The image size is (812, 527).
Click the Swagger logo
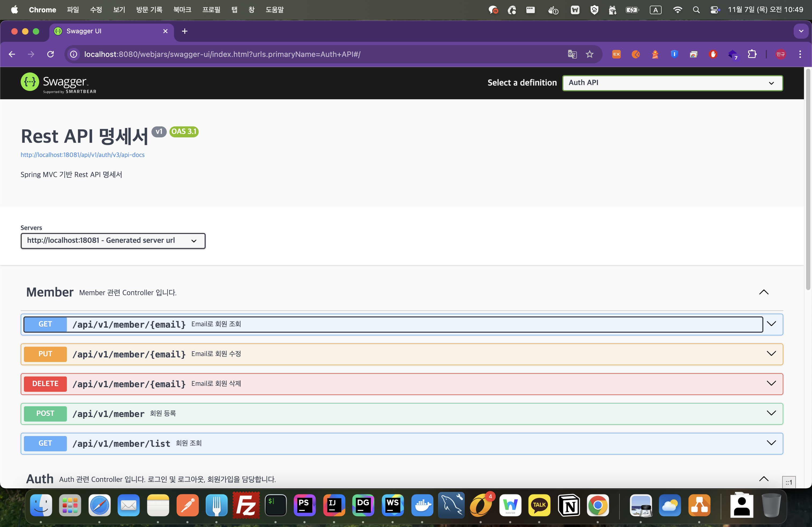point(58,83)
